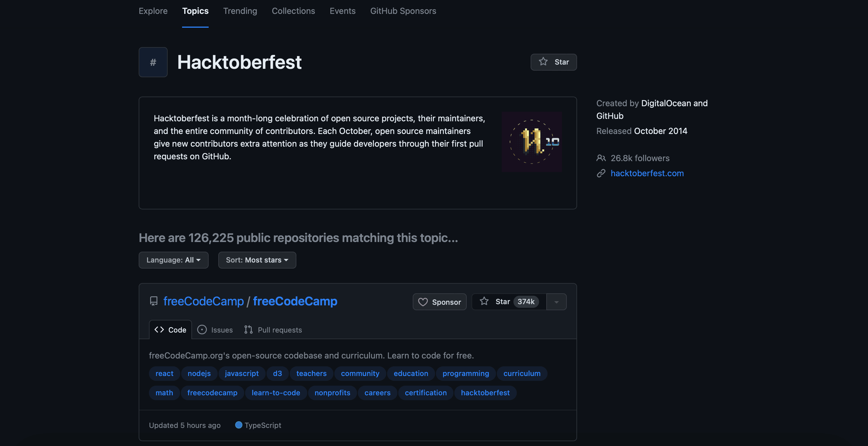
Task: Click the careers topic tag
Action: pyautogui.click(x=377, y=393)
